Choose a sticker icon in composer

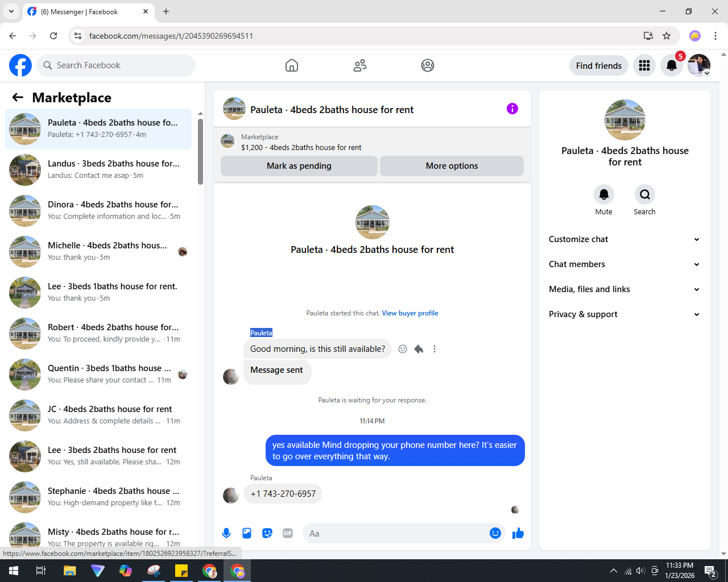267,533
